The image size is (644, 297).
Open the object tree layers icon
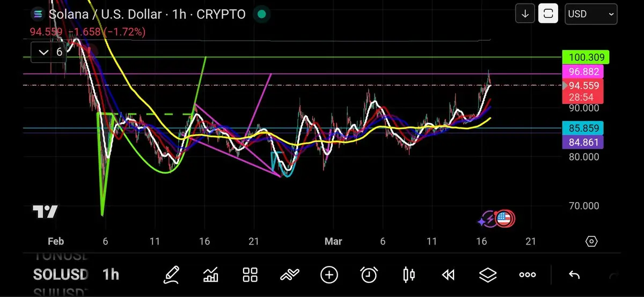coord(487,275)
